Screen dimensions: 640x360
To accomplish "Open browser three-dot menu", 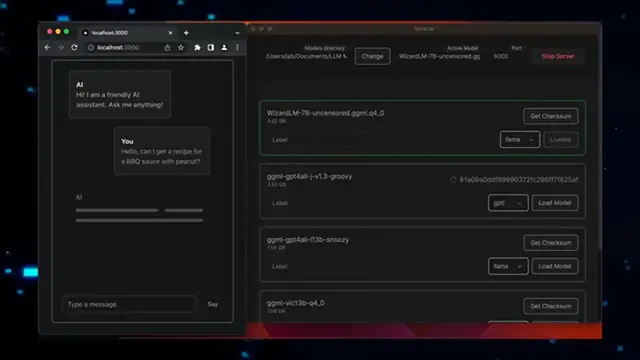I will (238, 48).
